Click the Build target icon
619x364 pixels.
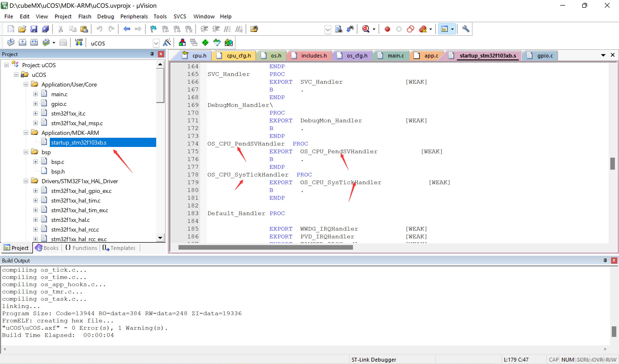[x=22, y=43]
